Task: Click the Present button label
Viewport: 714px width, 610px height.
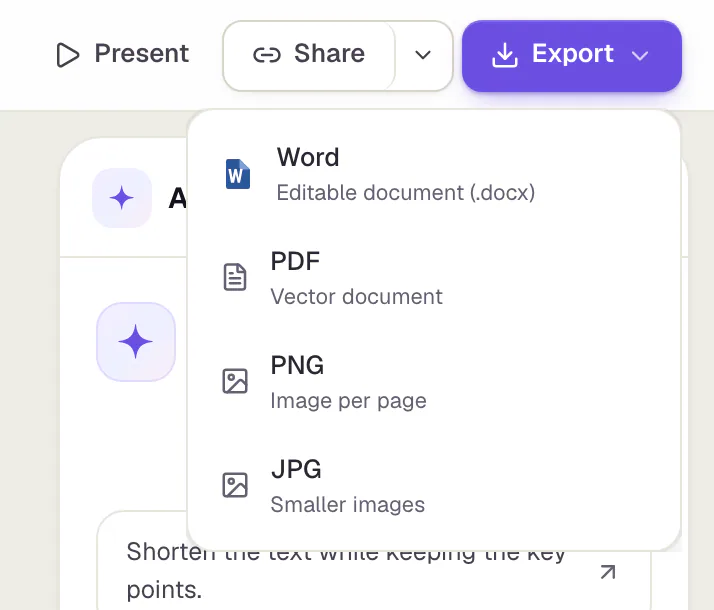Action: pyautogui.click(x=141, y=54)
